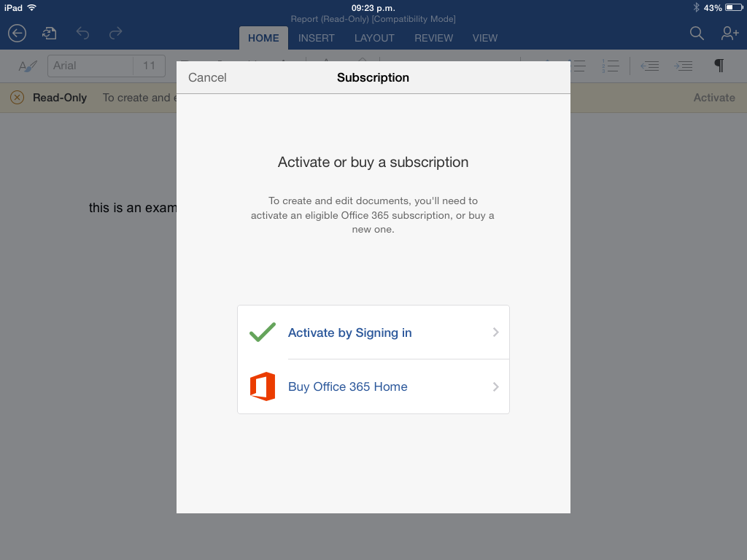Tap the orange Office logo icon
Viewport: 747px width, 560px height.
click(263, 386)
